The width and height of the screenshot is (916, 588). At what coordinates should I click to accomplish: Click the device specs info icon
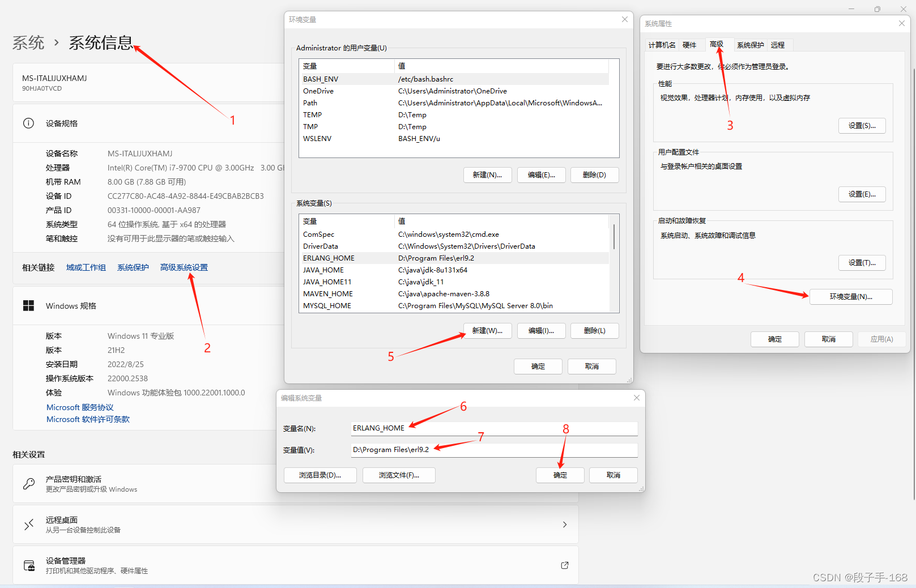[x=28, y=123]
